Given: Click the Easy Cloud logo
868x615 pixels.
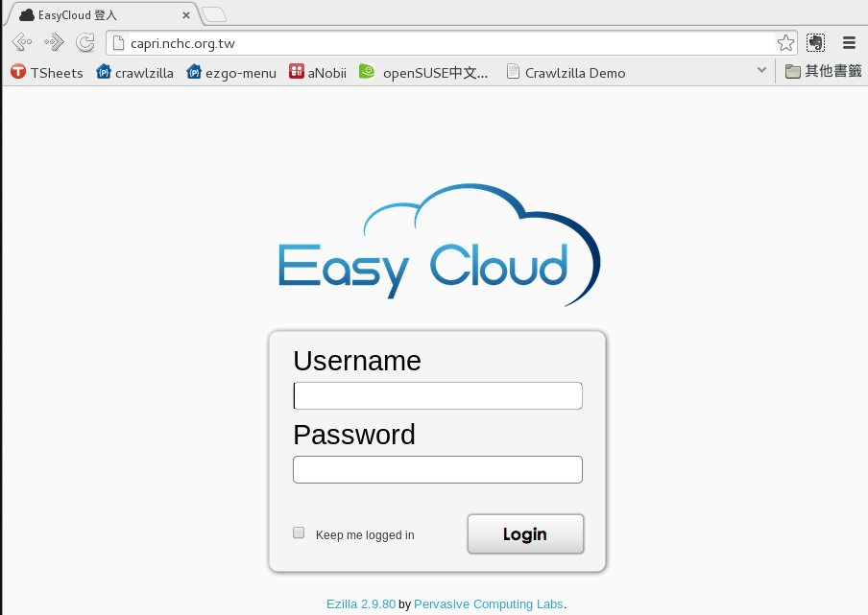Looking at the screenshot, I should click(x=440, y=245).
